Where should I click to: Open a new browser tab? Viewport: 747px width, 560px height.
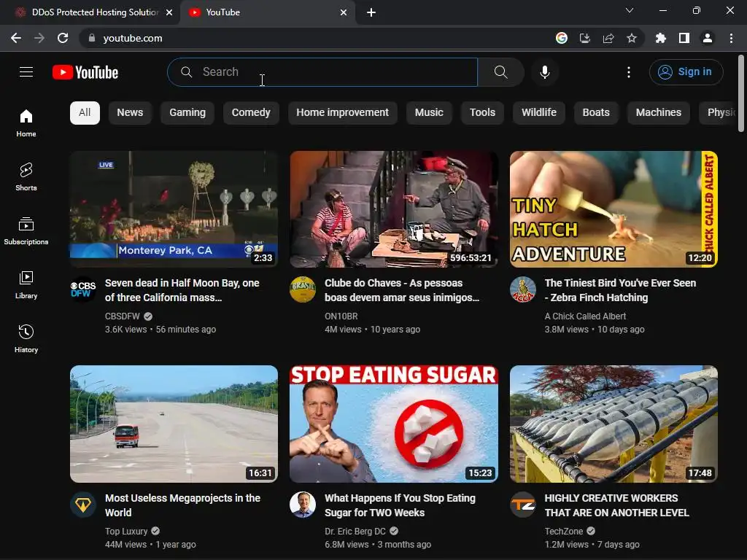tap(371, 12)
